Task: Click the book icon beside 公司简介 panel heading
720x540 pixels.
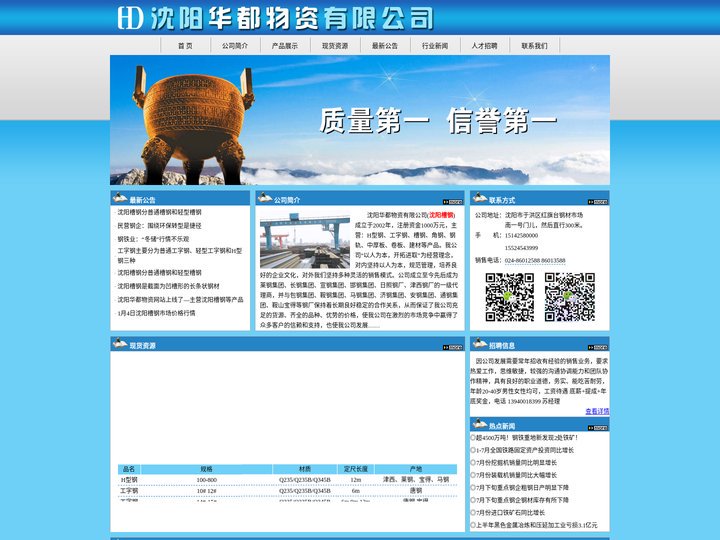Action: tap(265, 198)
